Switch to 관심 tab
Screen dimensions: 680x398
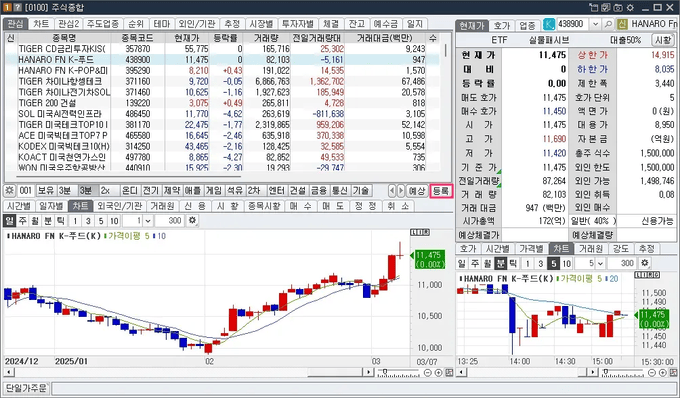(x=16, y=24)
